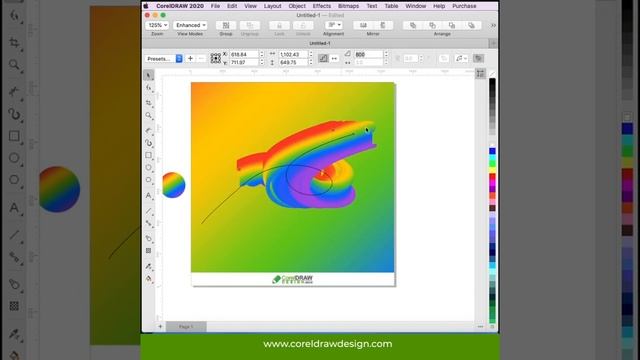Screen dimensions: 640x360
Task: Click the No Color swatch atop palette
Action: click(492, 74)
